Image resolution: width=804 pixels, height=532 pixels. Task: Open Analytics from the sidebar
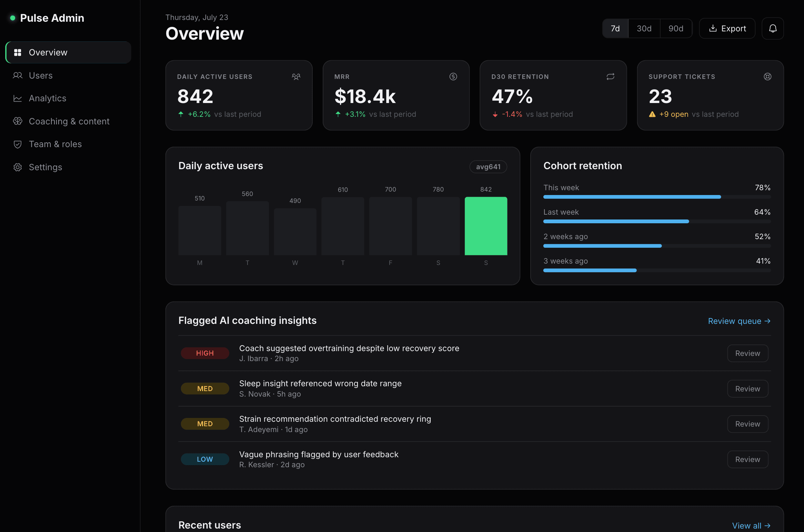coord(68,98)
